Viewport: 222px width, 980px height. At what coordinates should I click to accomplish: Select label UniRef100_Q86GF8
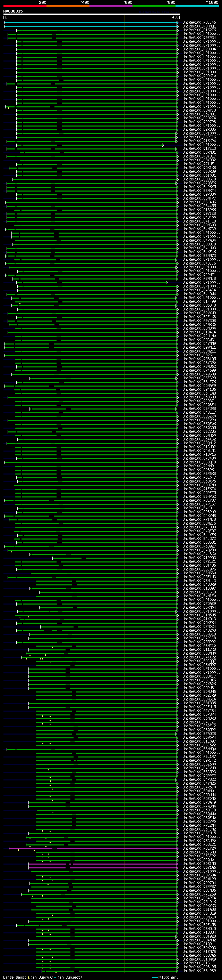(199, 306)
